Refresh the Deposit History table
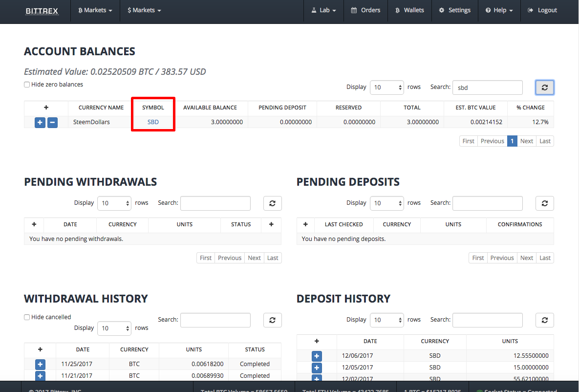579x392 pixels. click(x=545, y=320)
